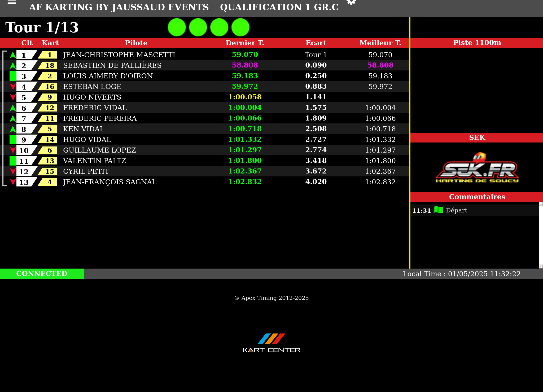Click the Kart Center logo at bottom
The width and height of the screenshot is (543, 392).
pos(271,343)
